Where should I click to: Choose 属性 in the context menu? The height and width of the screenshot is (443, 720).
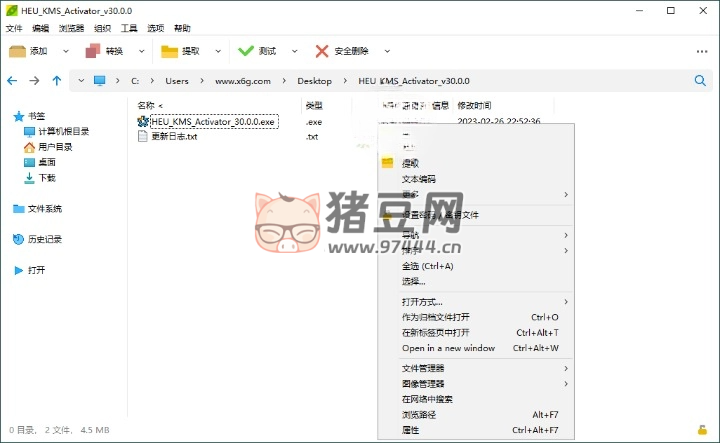click(x=411, y=430)
